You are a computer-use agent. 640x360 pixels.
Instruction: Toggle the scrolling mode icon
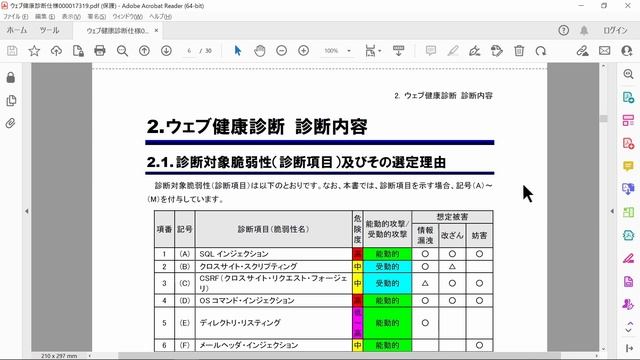point(398,51)
